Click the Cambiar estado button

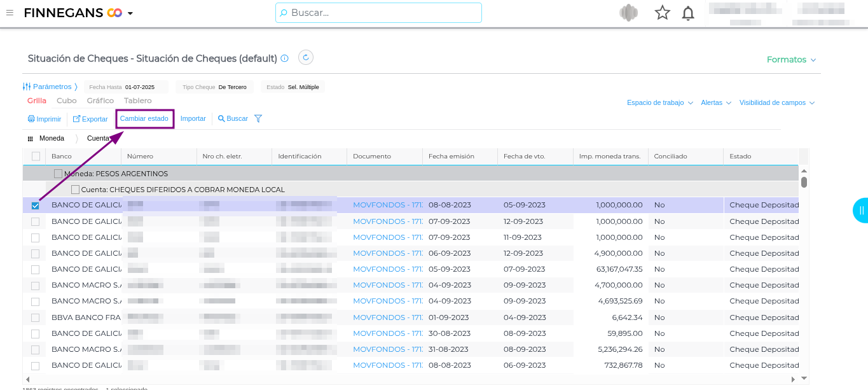144,118
